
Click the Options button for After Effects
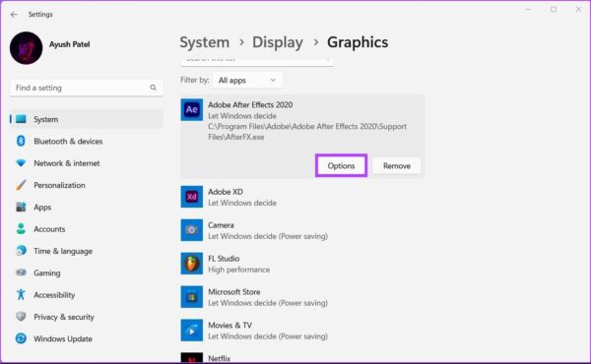tap(341, 165)
